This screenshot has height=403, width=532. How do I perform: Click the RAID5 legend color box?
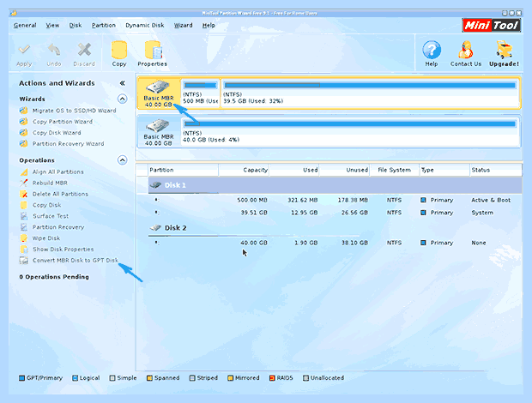pos(272,378)
